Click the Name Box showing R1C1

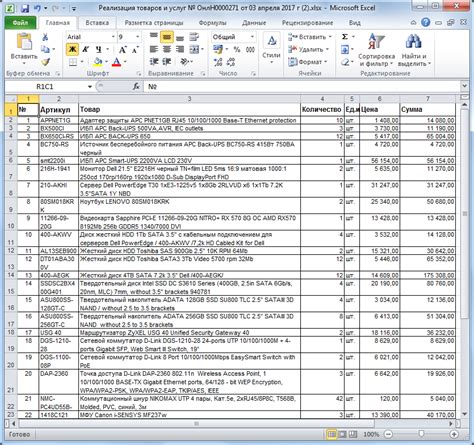click(x=45, y=87)
